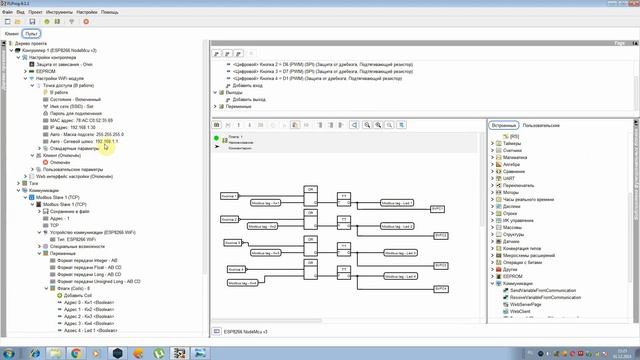The height and width of the screenshot is (360, 640).
Task: Click the Добавить выход icon
Action: coord(228,100)
